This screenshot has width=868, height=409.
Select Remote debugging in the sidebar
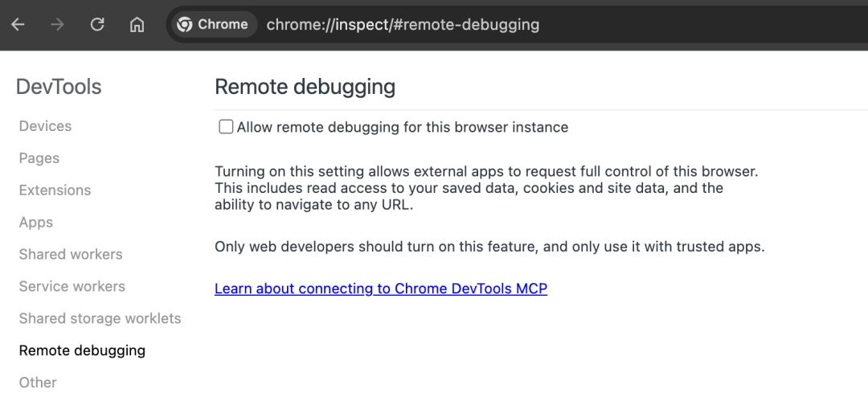click(x=82, y=350)
